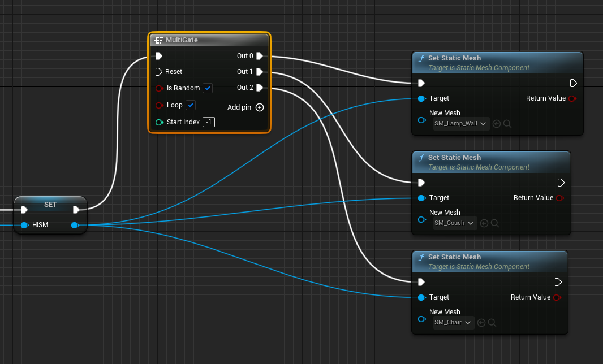Edit the Start Index value field
This screenshot has height=364, width=603.
coord(209,122)
